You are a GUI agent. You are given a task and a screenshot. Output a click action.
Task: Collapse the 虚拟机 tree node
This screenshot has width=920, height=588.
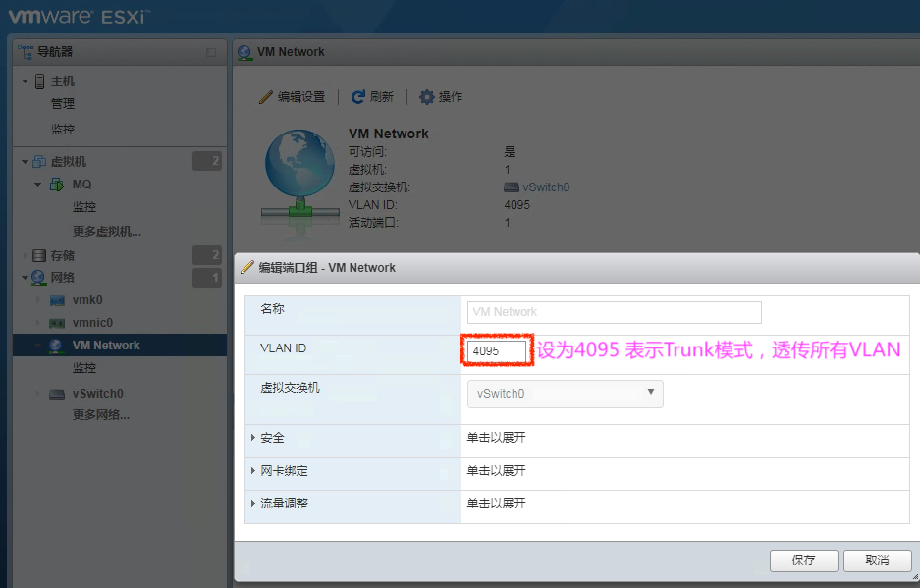click(25, 161)
